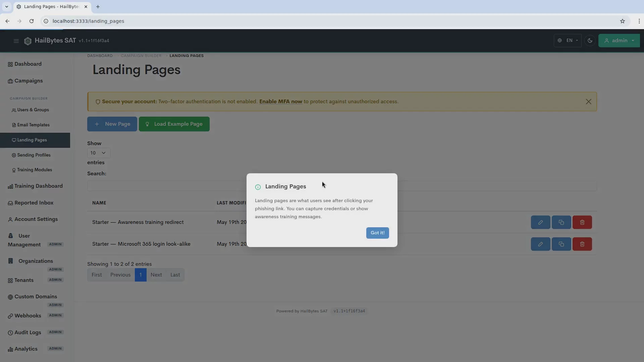Edit the Microsoft 365 login look-alike page
Image resolution: width=644 pixels, height=362 pixels.
pyautogui.click(x=540, y=244)
